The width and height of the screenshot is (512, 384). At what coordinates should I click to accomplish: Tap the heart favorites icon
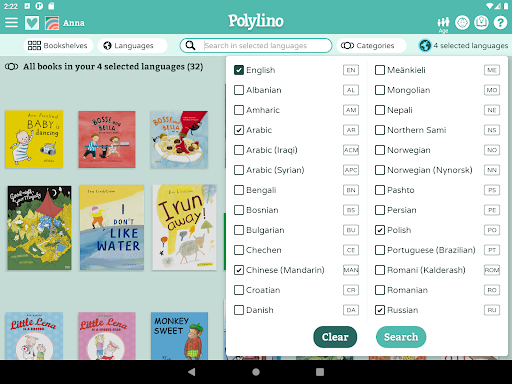pos(32,23)
